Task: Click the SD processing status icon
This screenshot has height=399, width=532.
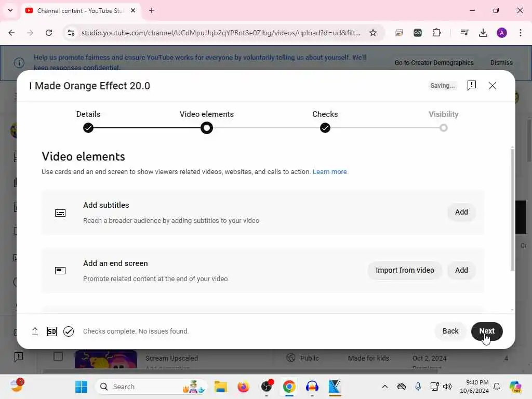Action: 52,331
